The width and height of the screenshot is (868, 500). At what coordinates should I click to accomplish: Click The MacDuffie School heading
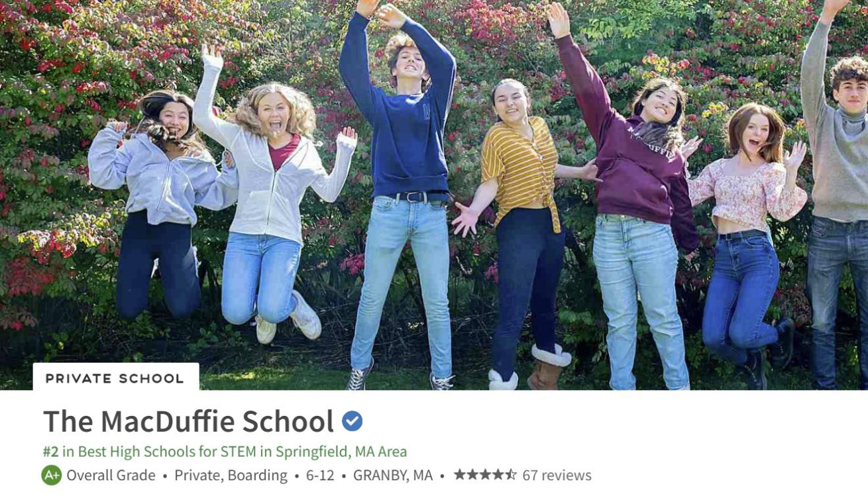(188, 421)
